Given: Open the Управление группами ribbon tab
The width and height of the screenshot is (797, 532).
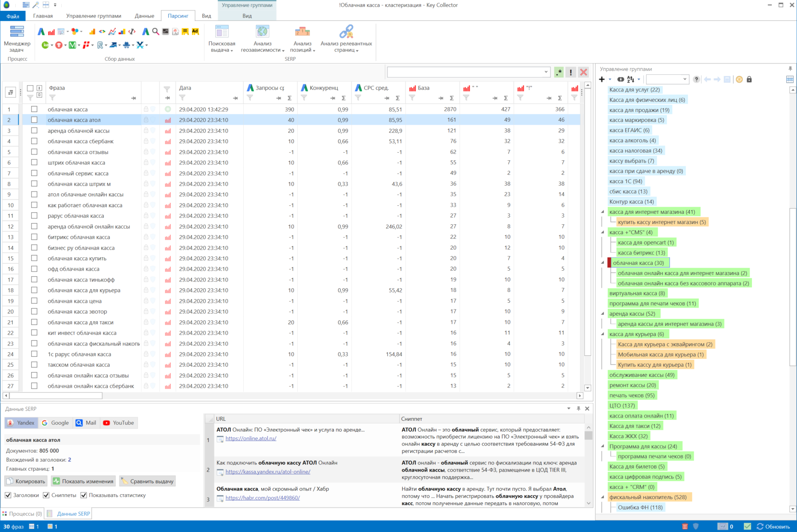Looking at the screenshot, I should point(94,16).
